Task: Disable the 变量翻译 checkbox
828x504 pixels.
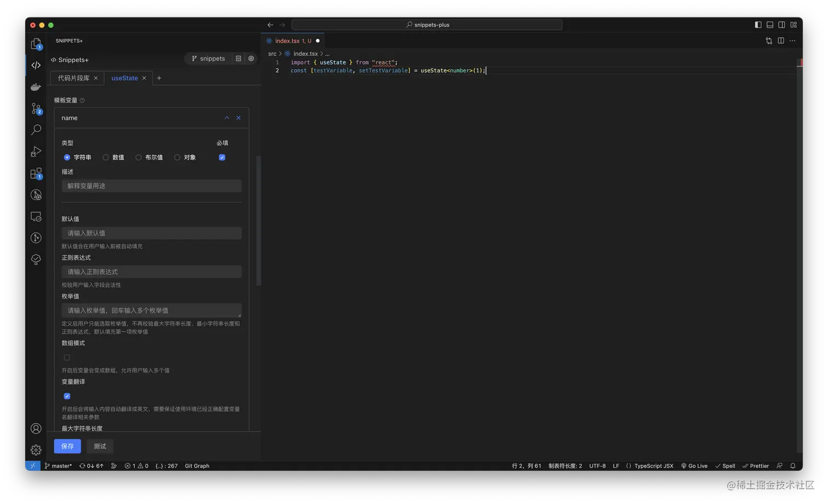Action: pos(67,396)
